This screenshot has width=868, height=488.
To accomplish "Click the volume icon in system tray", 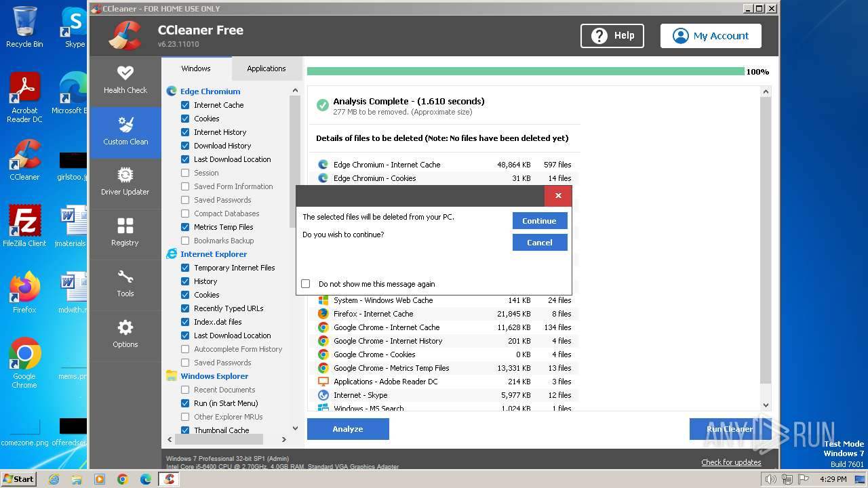I will (x=770, y=479).
